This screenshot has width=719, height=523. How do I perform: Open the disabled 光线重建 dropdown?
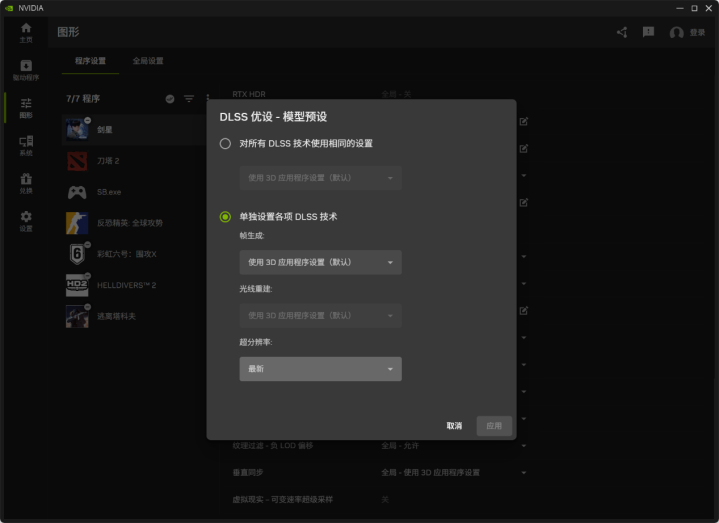[x=321, y=315]
